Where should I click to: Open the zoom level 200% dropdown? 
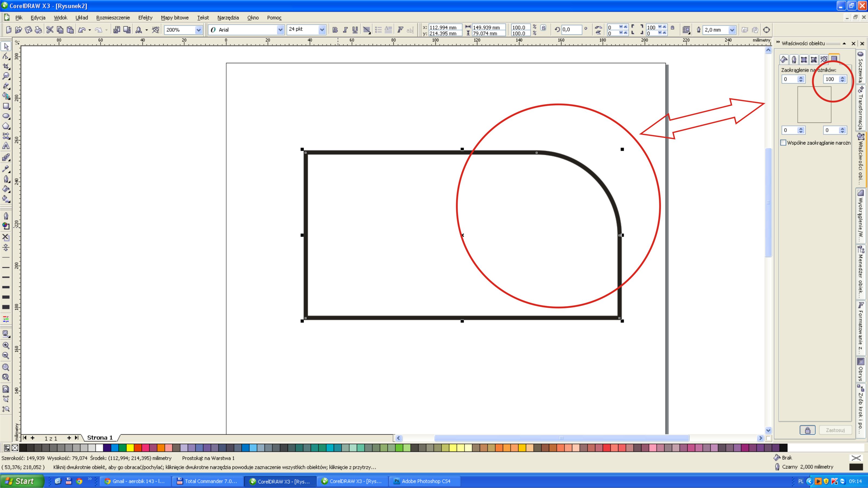198,30
